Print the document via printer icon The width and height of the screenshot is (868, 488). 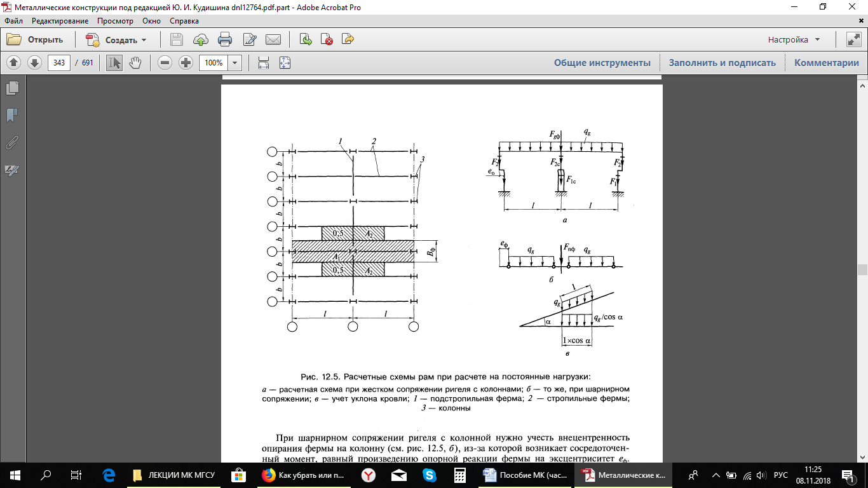[225, 39]
